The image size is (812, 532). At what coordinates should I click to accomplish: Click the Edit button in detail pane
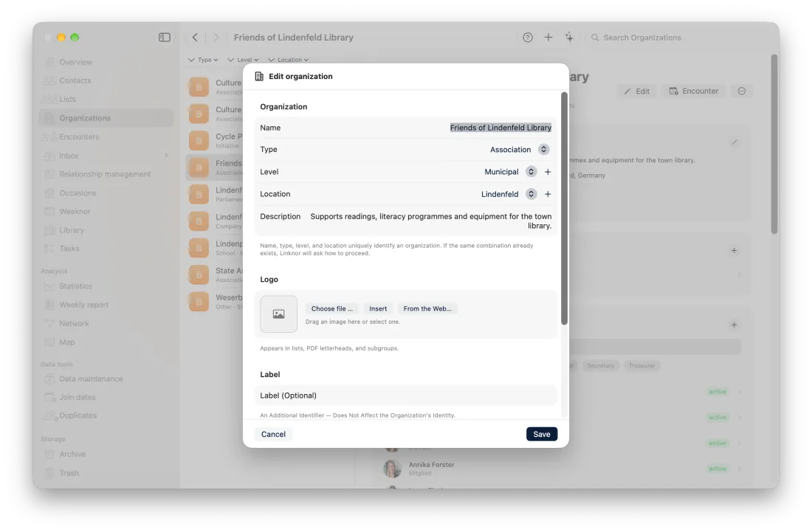click(x=636, y=91)
